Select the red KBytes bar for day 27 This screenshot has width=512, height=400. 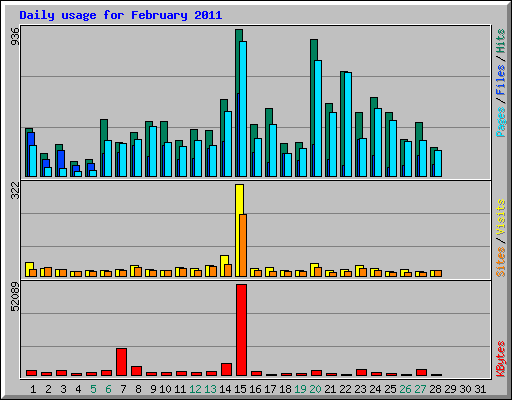point(421,372)
